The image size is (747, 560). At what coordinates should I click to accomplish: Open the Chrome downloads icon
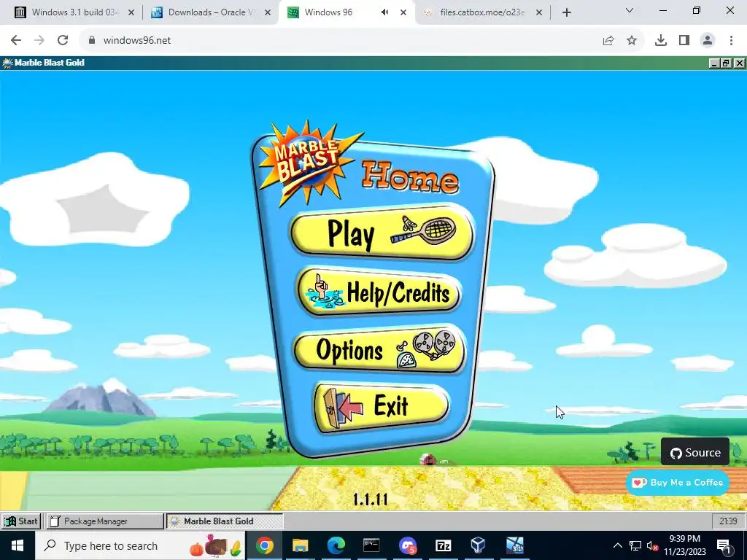(661, 41)
